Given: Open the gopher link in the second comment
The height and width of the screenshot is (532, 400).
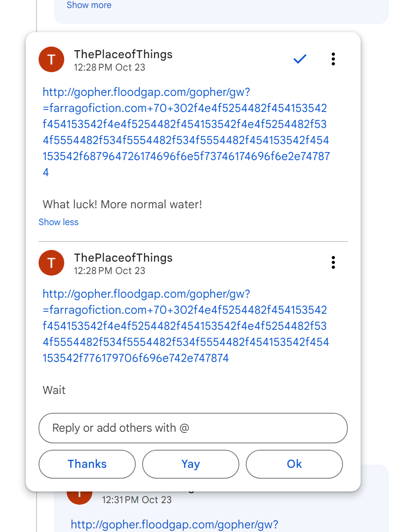Looking at the screenshot, I should 186,326.
